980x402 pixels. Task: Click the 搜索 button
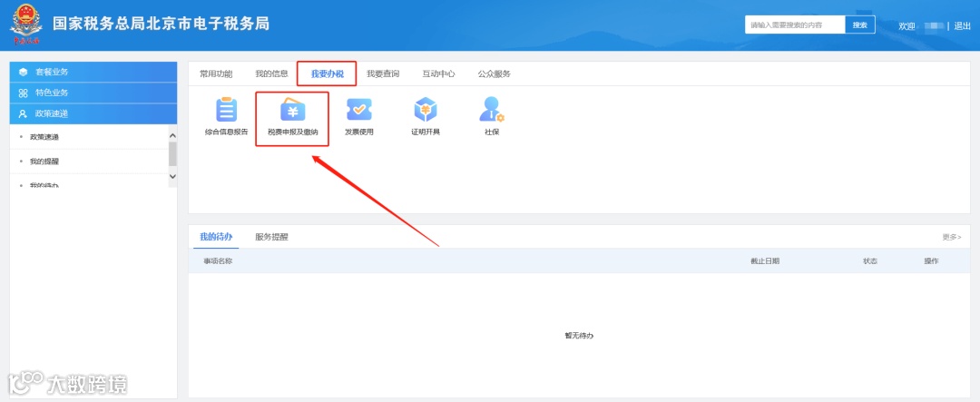[x=860, y=25]
